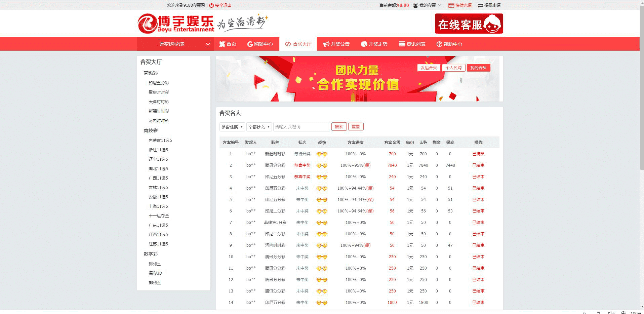Open the 在线客服 support banner
The height and width of the screenshot is (314, 644).
click(x=469, y=24)
